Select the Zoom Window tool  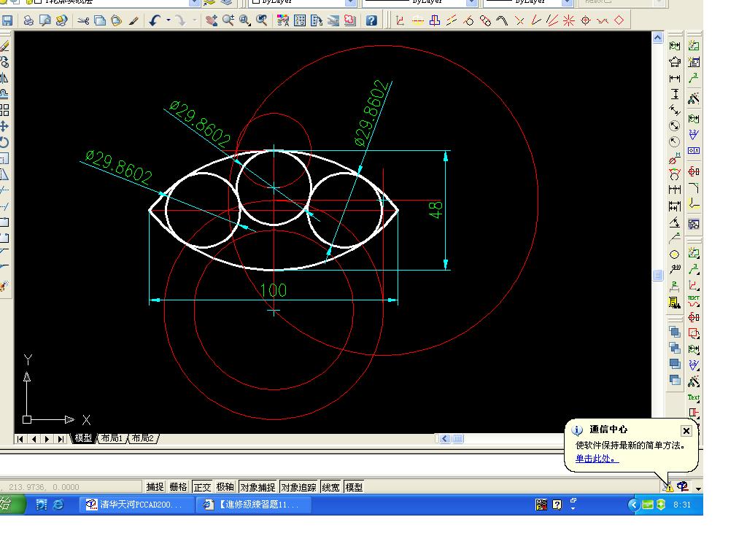click(x=245, y=20)
